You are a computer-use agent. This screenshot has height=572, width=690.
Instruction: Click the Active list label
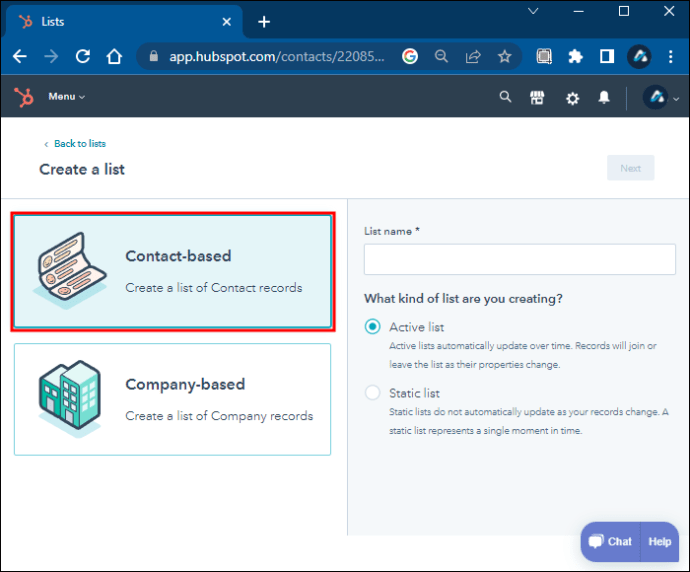point(416,327)
